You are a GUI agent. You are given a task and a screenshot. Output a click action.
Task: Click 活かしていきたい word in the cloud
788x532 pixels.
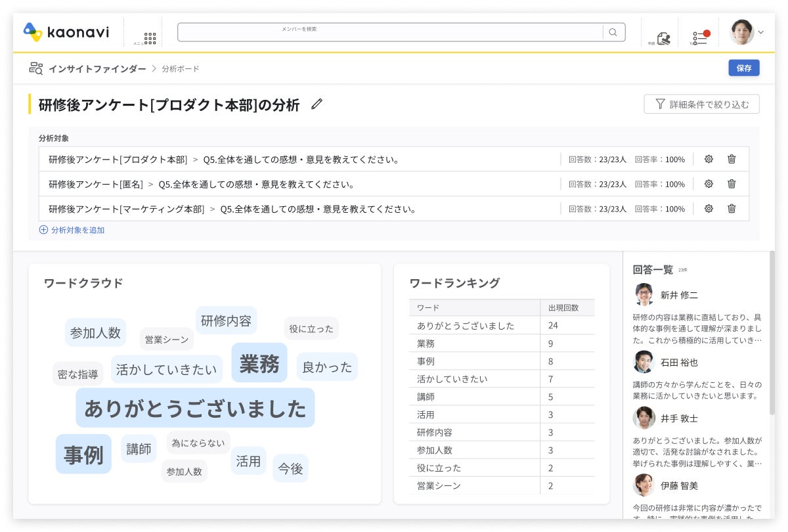click(x=166, y=369)
